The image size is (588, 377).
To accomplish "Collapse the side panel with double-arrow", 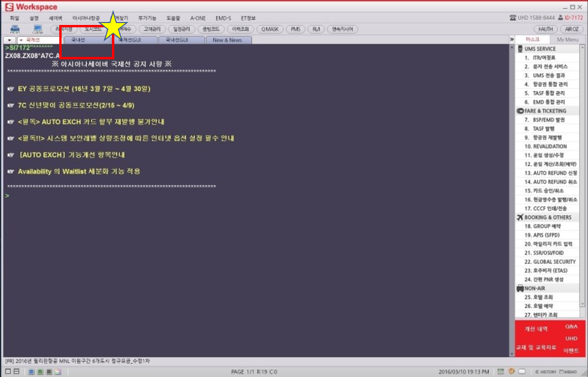I will tap(512, 40).
